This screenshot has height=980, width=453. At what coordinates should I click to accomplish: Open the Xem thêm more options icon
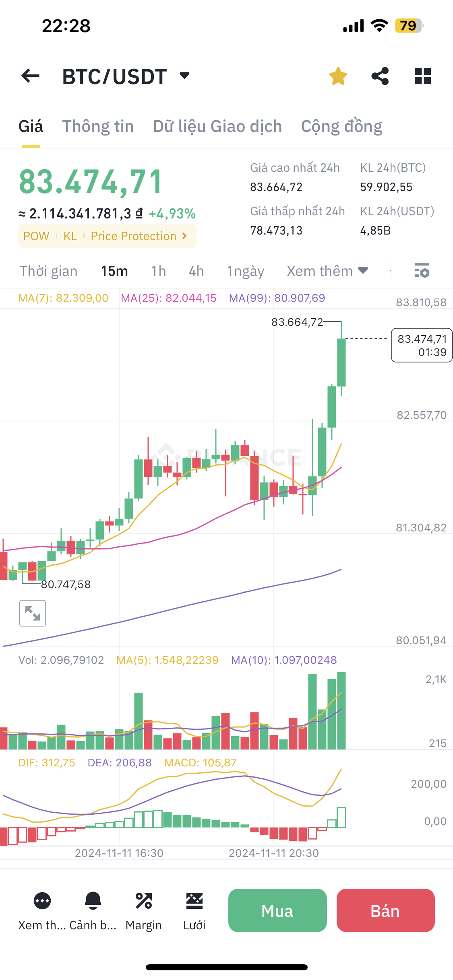42,901
